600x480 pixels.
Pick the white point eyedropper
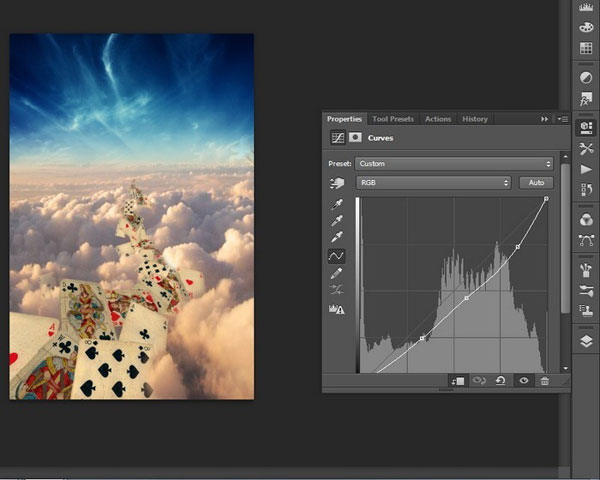click(x=336, y=237)
